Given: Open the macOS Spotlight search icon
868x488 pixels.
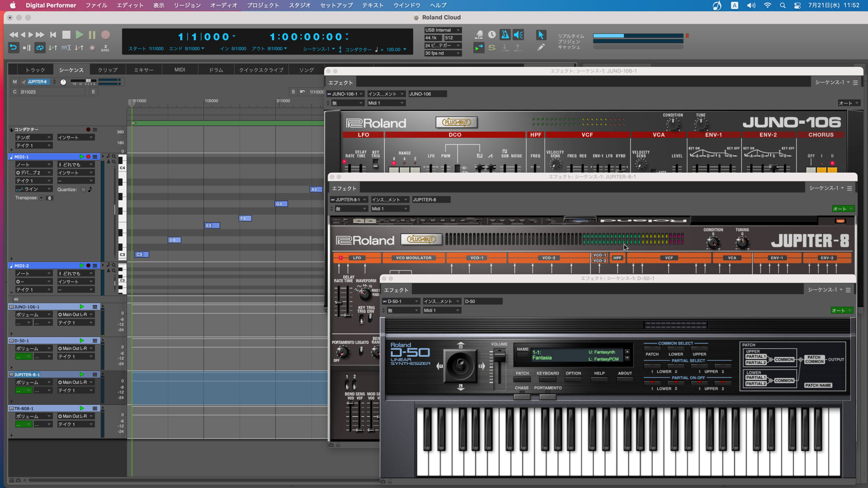Looking at the screenshot, I should [x=783, y=5].
